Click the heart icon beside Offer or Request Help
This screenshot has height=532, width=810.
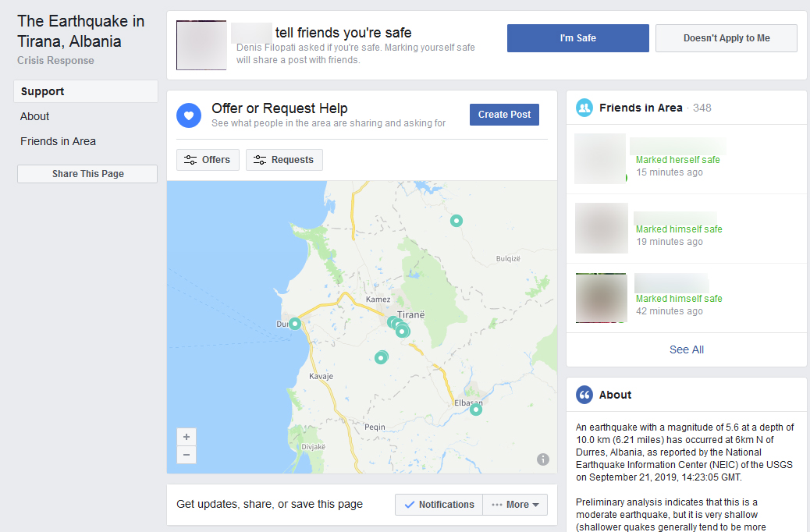tap(188, 115)
